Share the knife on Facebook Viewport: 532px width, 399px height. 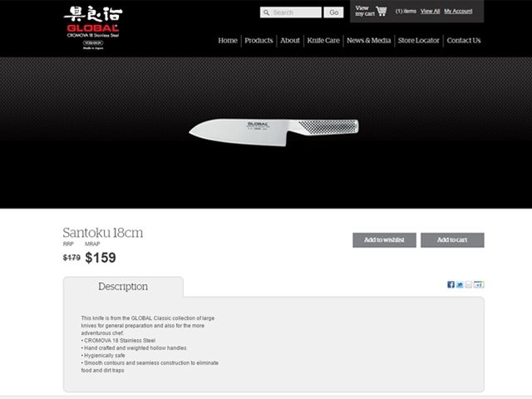(x=451, y=284)
